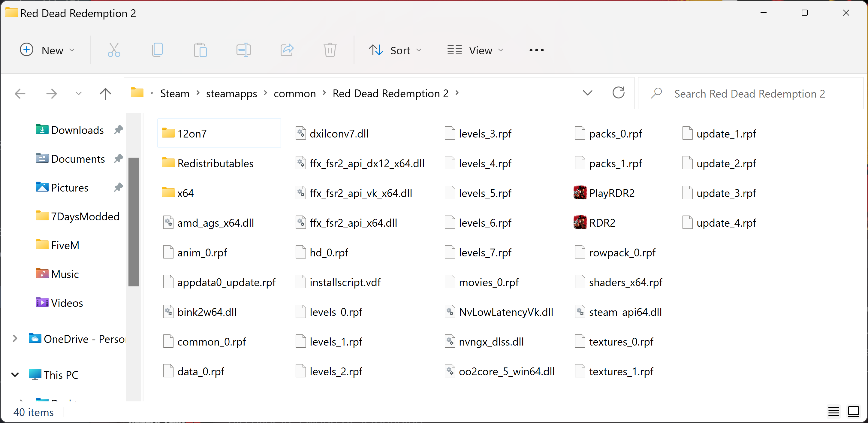The height and width of the screenshot is (423, 868).
Task: Unpin Downloads using its pin icon
Action: tap(119, 129)
